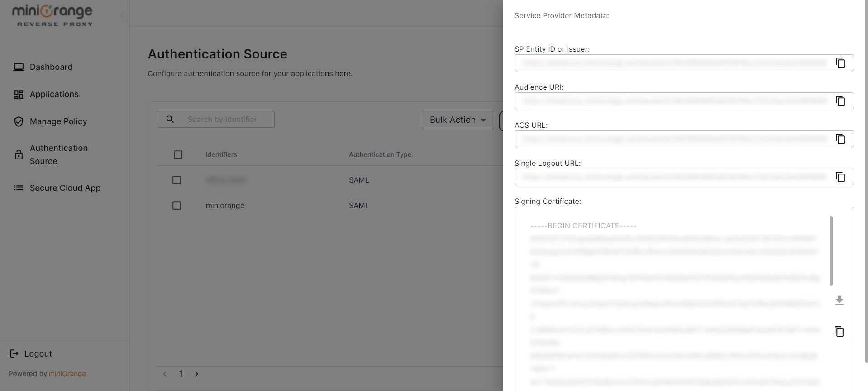Click the Logout arrow icon
868x391 pixels.
coord(14,354)
